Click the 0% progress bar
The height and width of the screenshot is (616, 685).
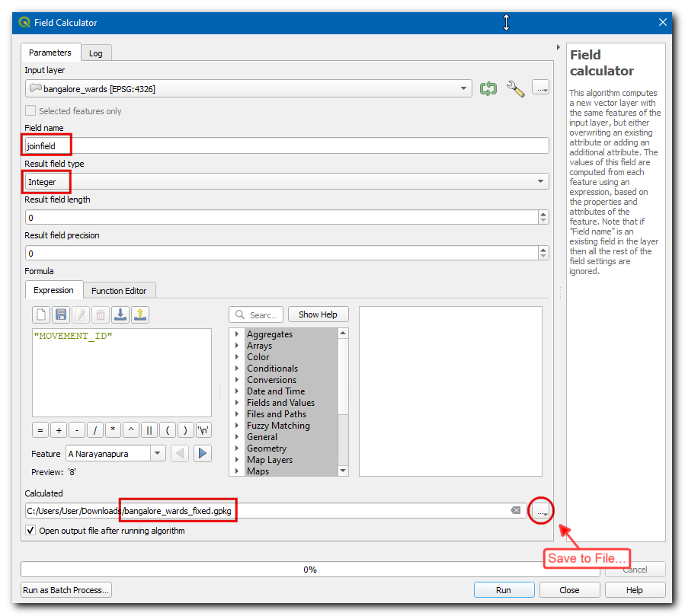tap(310, 570)
